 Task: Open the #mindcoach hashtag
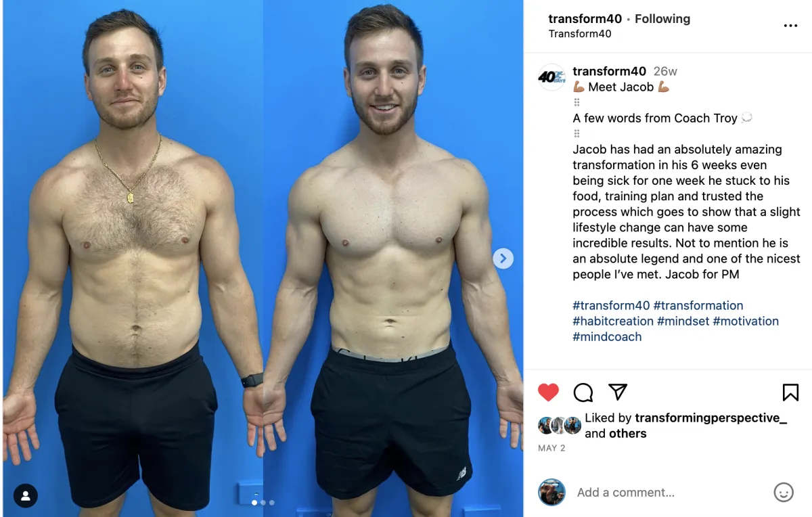pos(607,336)
